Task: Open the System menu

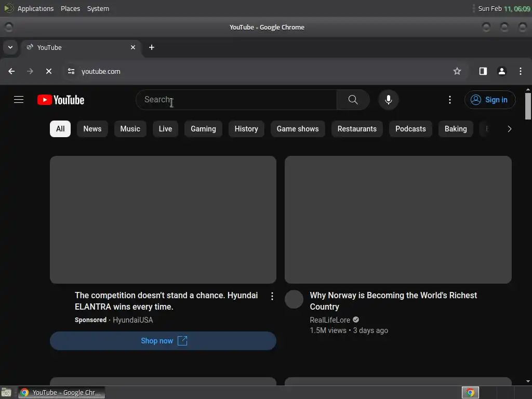Action: [98, 8]
